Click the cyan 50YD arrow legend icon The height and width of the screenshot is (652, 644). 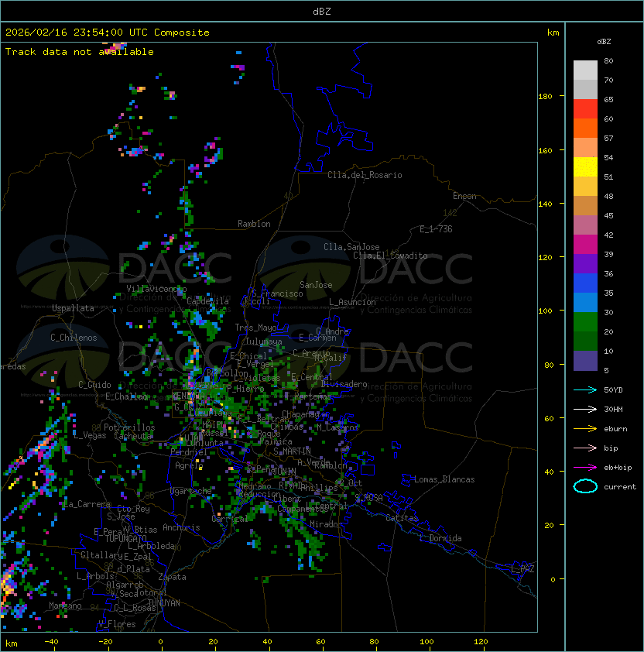(x=585, y=390)
